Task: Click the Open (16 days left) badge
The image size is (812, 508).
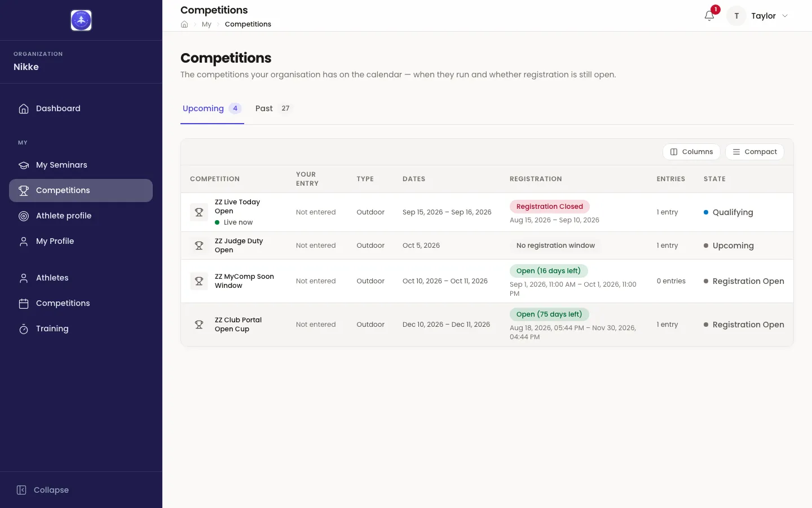Action: tap(549, 271)
